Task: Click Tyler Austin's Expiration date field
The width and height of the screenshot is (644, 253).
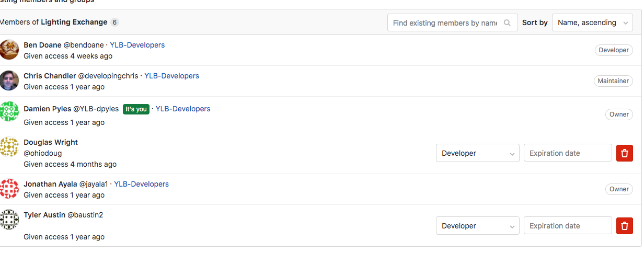Action: point(568,226)
